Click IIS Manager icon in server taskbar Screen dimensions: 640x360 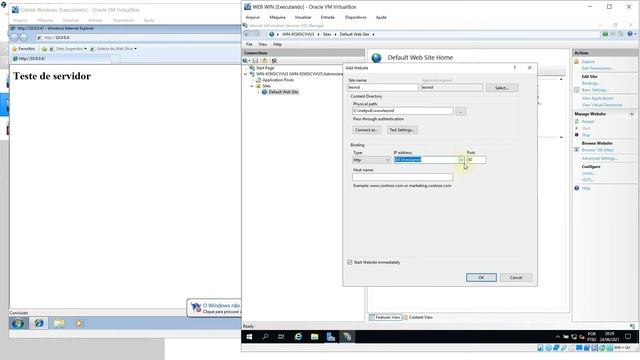click(347, 337)
